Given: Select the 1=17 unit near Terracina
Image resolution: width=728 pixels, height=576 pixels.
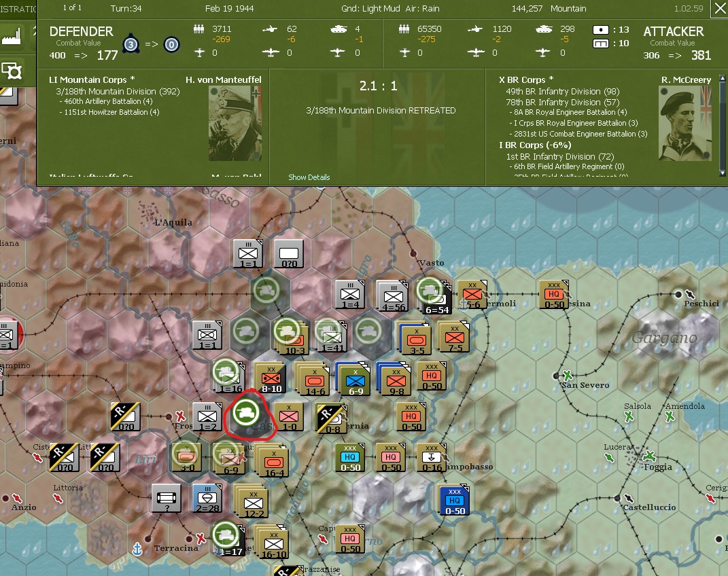Looking at the screenshot, I should [x=230, y=540].
